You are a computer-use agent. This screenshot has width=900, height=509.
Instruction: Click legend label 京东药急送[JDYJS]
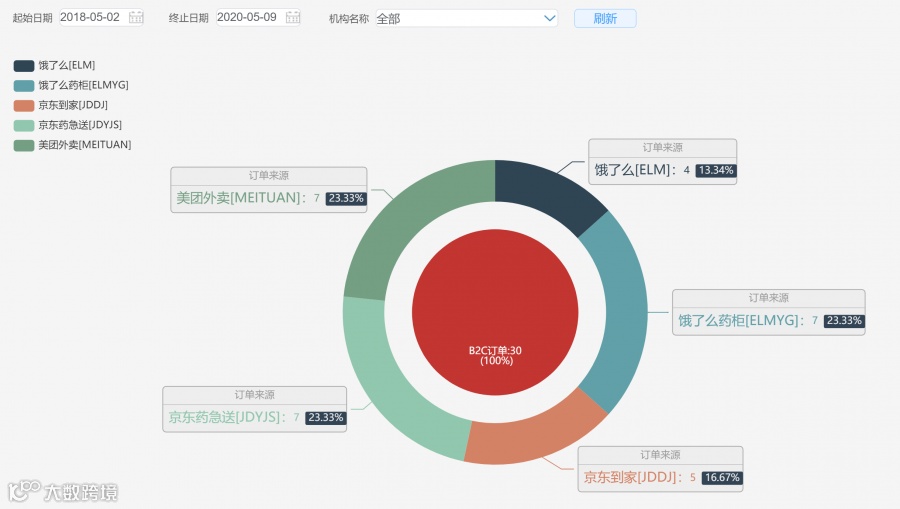(x=80, y=125)
